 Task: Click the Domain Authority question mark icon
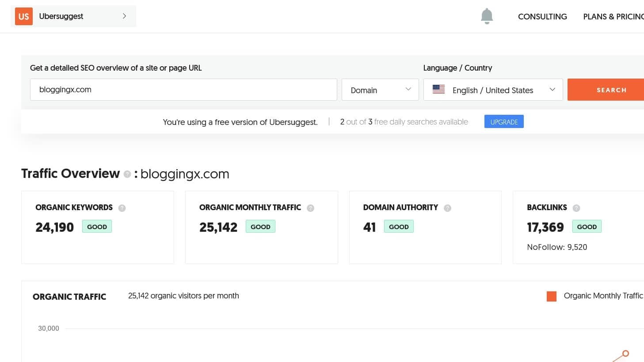pyautogui.click(x=447, y=208)
